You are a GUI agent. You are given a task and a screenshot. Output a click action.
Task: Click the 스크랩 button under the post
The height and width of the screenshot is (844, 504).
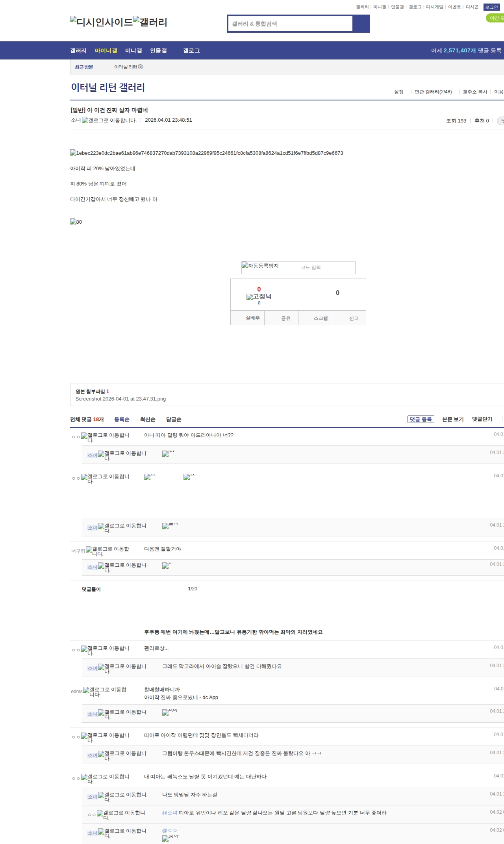(321, 318)
